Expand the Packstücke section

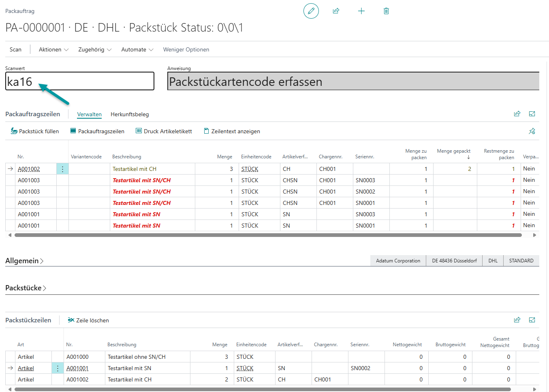pos(26,288)
